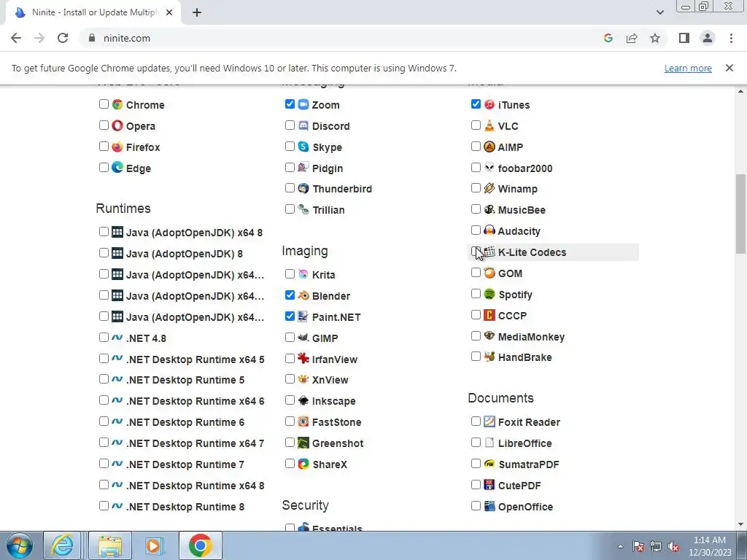
Task: Click the Discord icon
Action: coord(303,125)
